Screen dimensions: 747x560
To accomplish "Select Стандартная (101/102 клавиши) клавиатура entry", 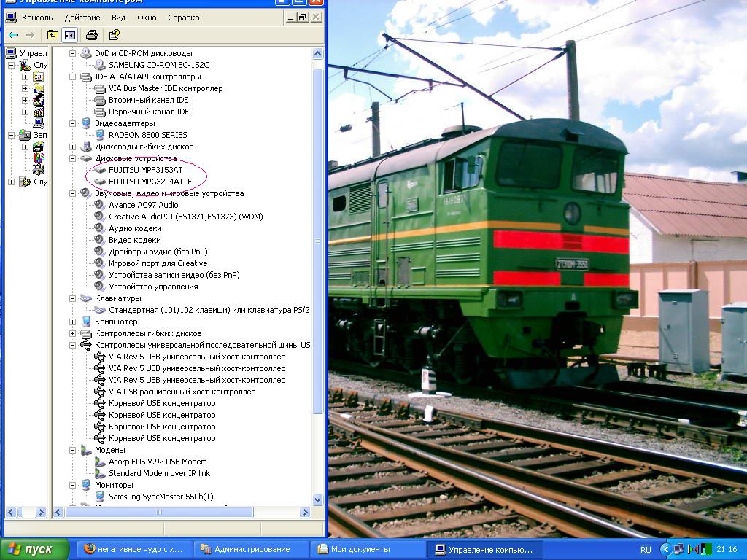I will pyautogui.click(x=209, y=310).
